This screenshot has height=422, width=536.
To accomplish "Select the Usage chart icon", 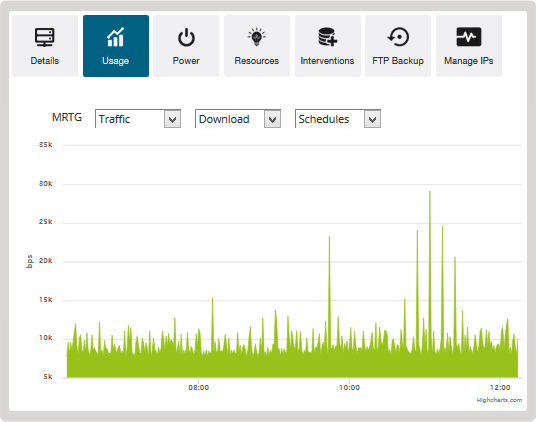I will click(116, 37).
